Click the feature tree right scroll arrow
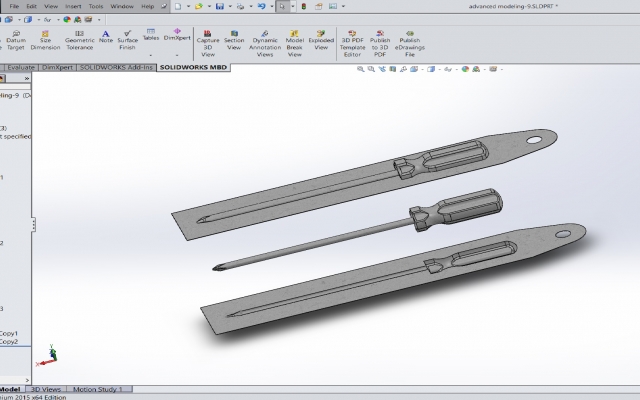Viewport: 640px width, 400px height. pos(27,380)
